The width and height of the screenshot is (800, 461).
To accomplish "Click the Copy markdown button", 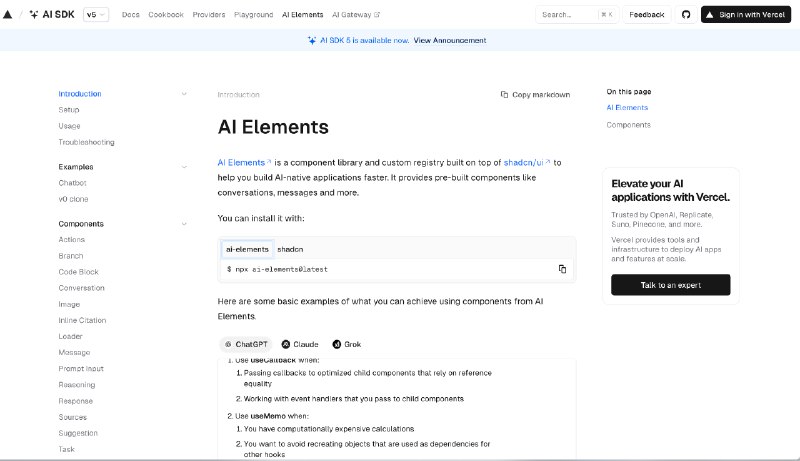I will pyautogui.click(x=535, y=95).
